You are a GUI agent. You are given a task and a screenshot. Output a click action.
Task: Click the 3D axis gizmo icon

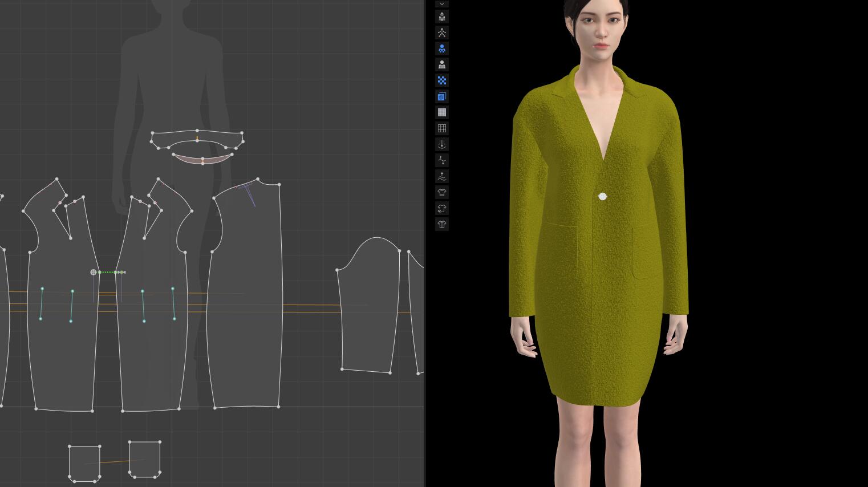442,161
